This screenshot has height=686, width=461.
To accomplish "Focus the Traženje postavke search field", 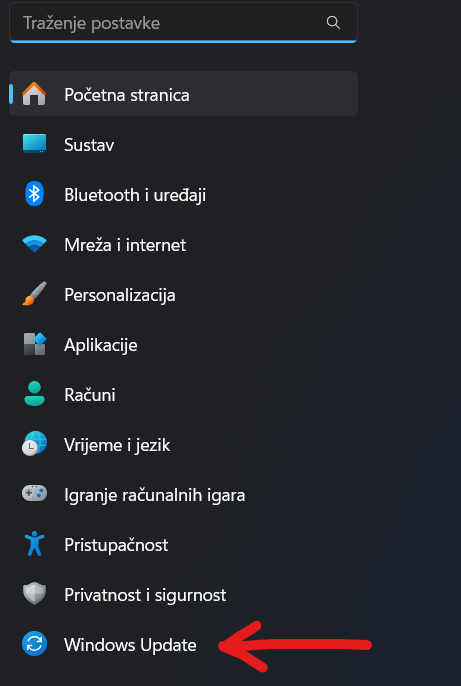I will 183,23.
